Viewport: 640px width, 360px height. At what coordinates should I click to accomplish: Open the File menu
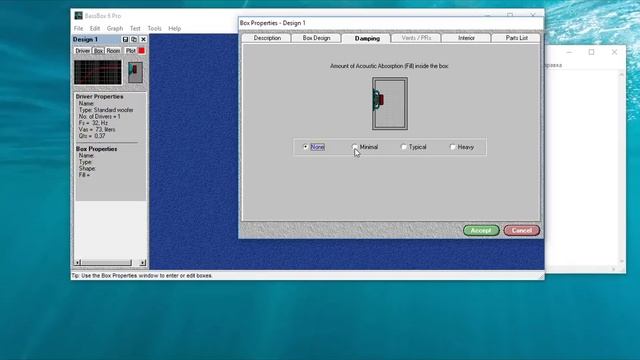78,29
